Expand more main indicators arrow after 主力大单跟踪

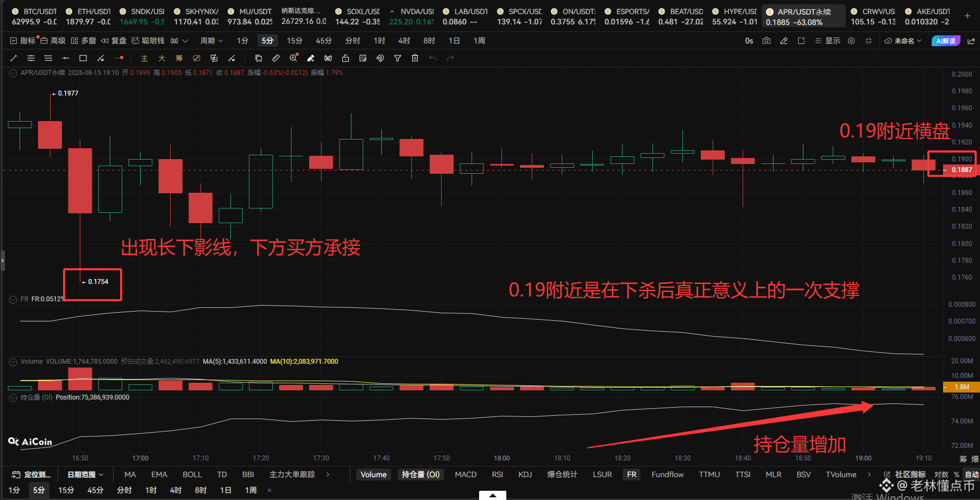[328, 474]
